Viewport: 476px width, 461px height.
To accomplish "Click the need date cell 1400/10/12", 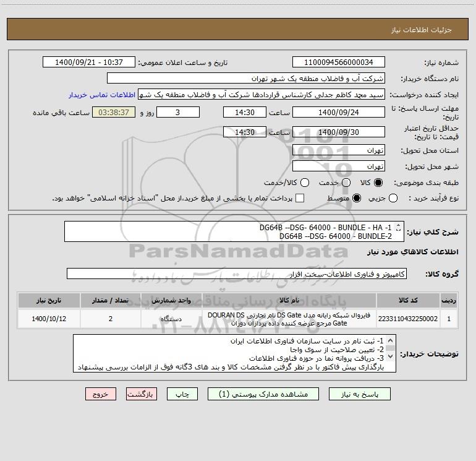I will 49,319.
